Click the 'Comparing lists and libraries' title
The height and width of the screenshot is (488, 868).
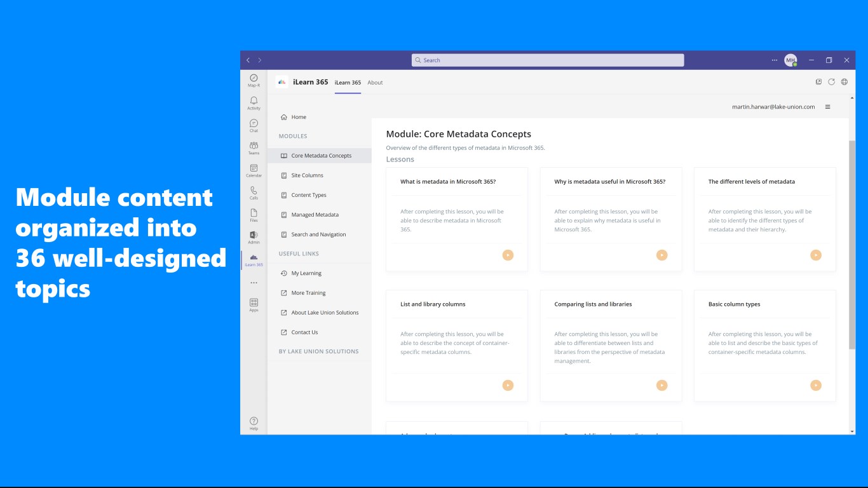(593, 304)
